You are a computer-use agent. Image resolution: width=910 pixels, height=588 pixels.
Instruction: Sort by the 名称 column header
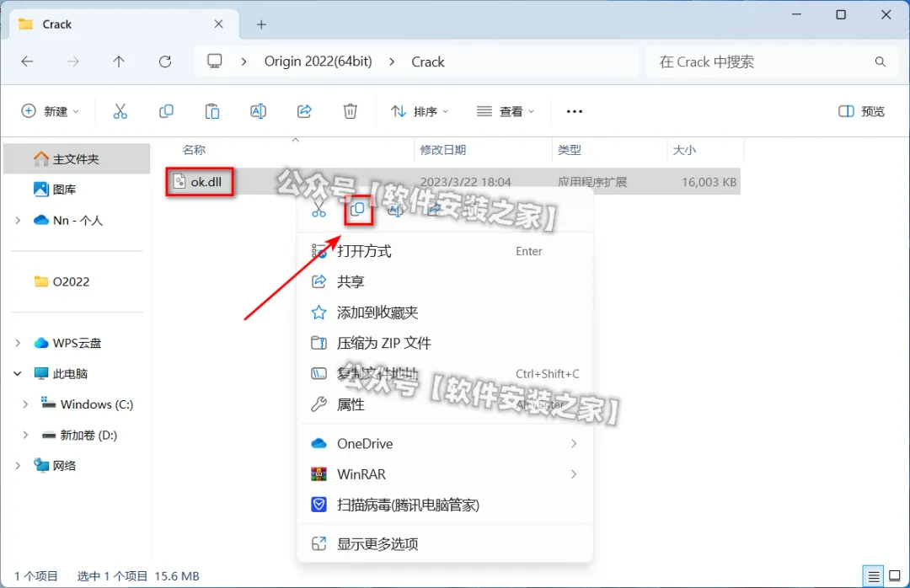(x=194, y=150)
